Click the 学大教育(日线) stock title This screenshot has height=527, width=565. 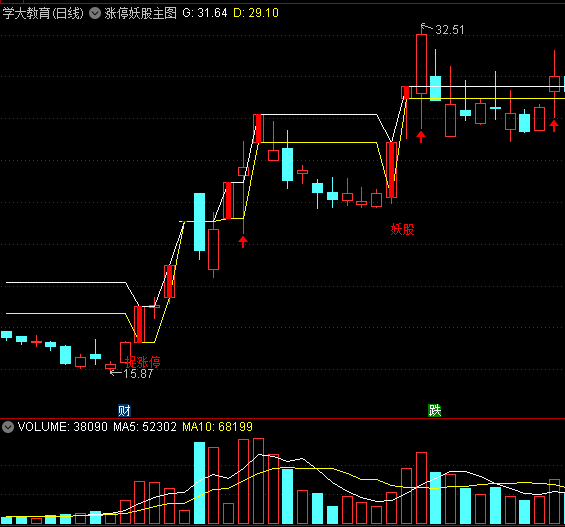[43, 13]
